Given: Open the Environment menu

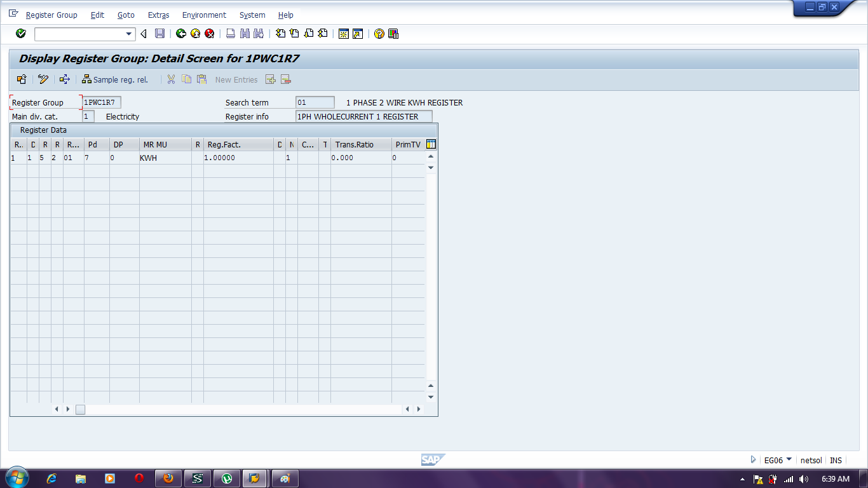Looking at the screenshot, I should click(204, 15).
